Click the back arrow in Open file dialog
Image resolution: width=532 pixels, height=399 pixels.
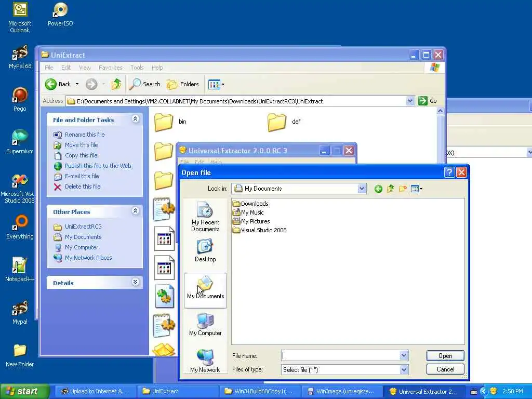pyautogui.click(x=378, y=189)
